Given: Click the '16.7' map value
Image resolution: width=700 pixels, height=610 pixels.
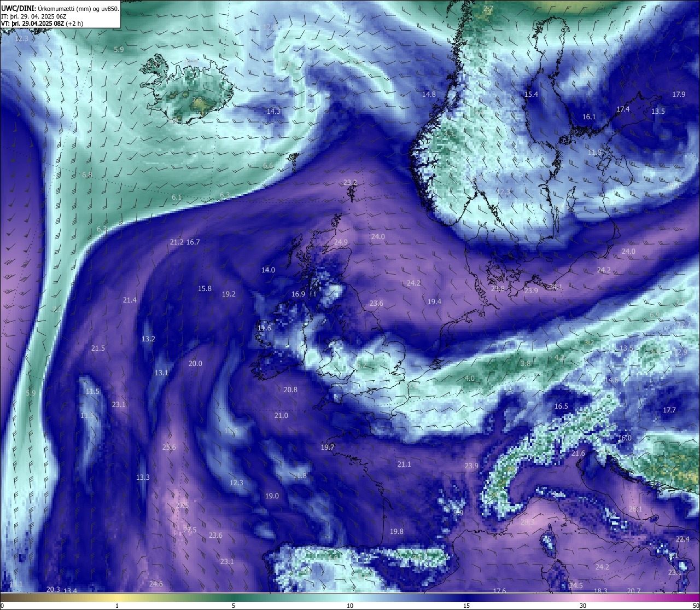Looking at the screenshot, I should 193,242.
